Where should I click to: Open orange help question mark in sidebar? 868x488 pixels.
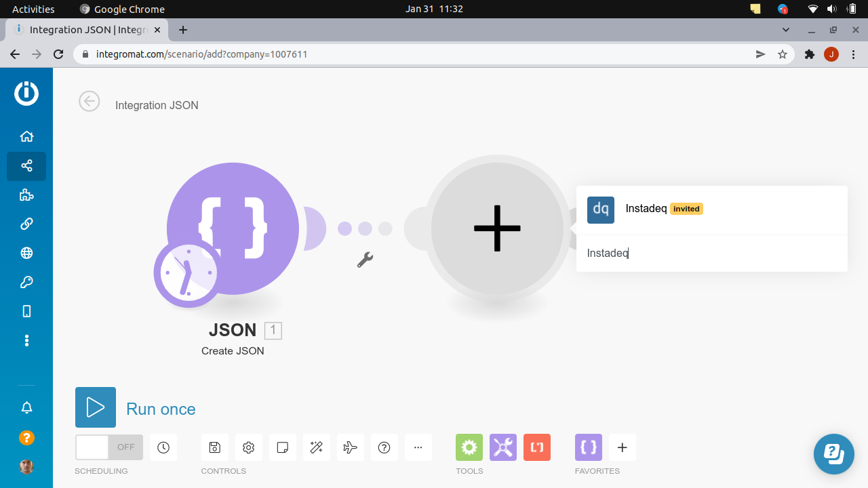click(x=26, y=438)
